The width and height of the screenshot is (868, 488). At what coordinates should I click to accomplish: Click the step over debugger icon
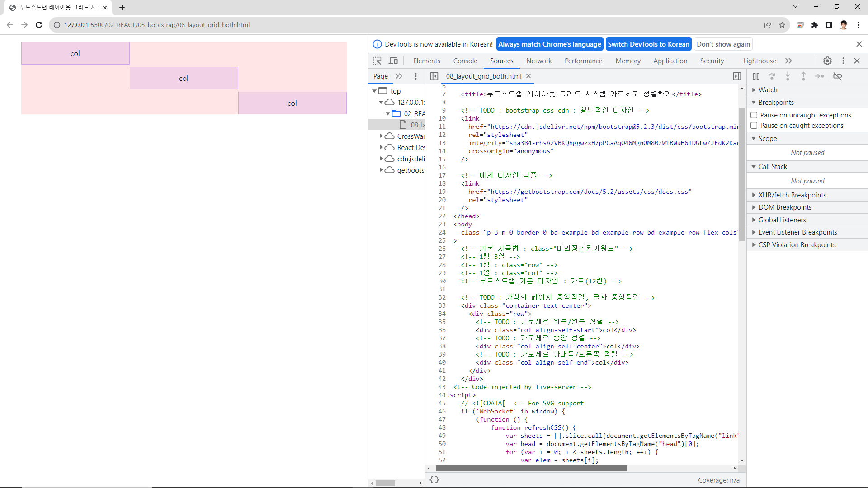772,76
